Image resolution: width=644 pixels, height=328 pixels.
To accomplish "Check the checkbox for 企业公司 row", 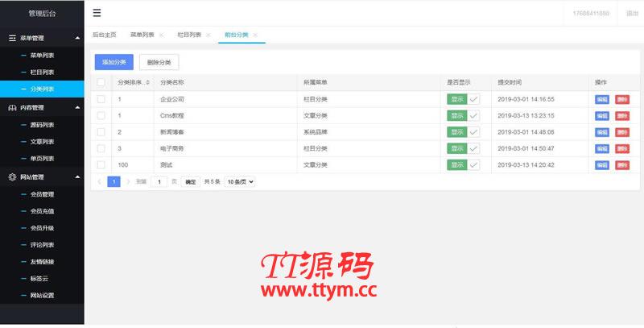I will tap(101, 99).
